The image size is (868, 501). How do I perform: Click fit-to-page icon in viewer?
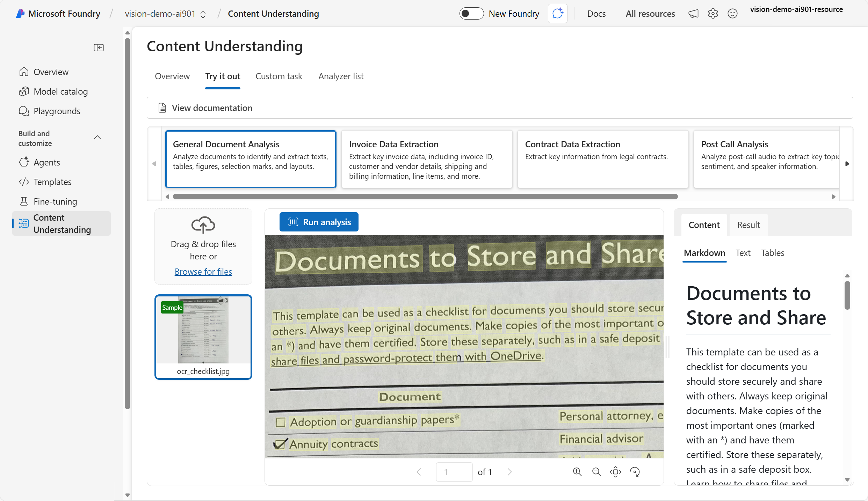tap(615, 472)
